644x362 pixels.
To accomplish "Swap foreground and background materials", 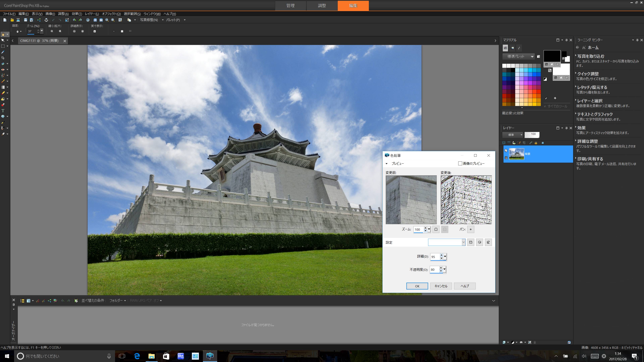I will pyautogui.click(x=550, y=70).
